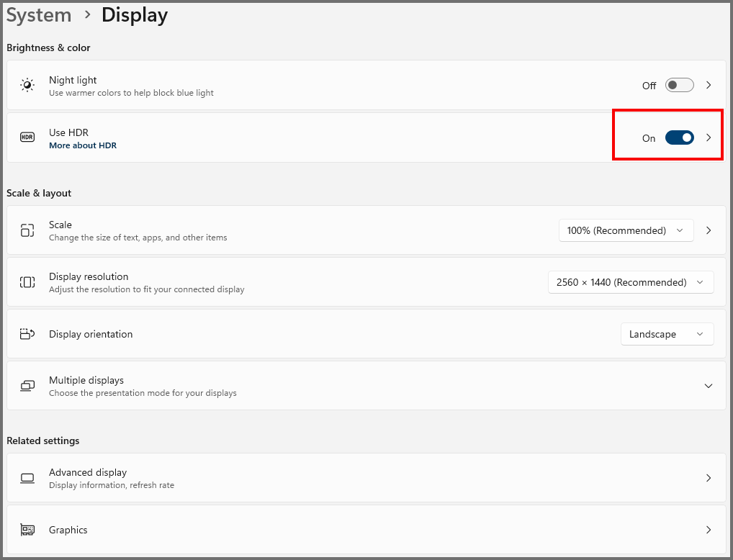The height and width of the screenshot is (560, 733).
Task: Click the Graphics card icon
Action: pos(27,530)
